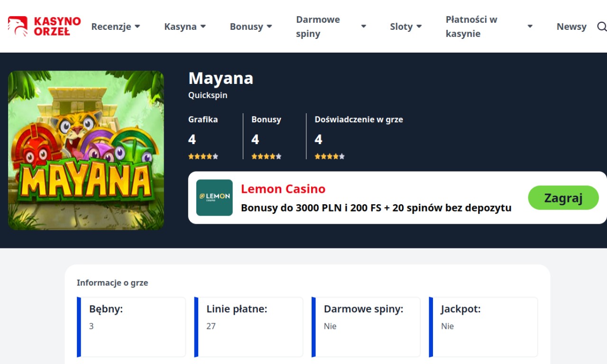Open the Płatności w kasynie menu item
Viewport: 607px width, 364px height.
click(x=471, y=27)
